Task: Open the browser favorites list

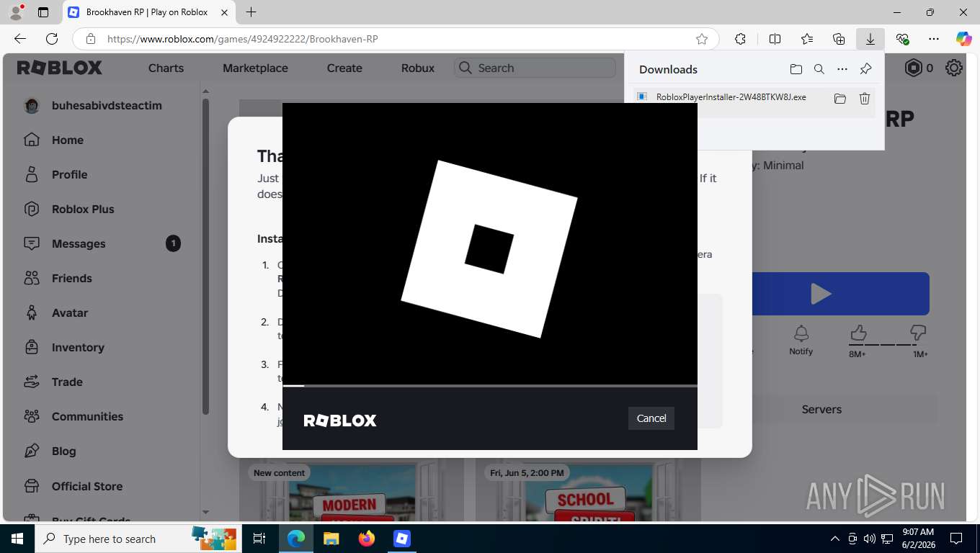Action: click(x=806, y=39)
